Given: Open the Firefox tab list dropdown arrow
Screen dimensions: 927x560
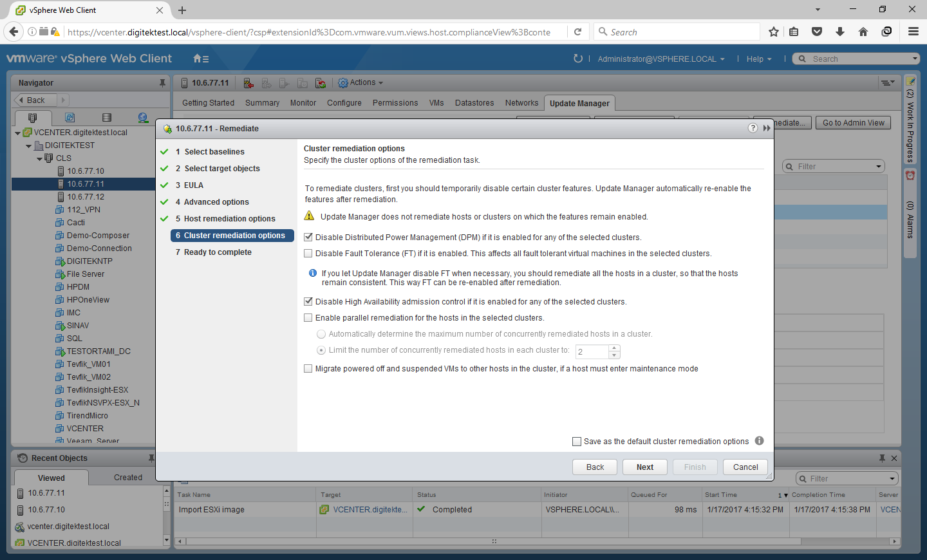Looking at the screenshot, I should pos(818,10).
